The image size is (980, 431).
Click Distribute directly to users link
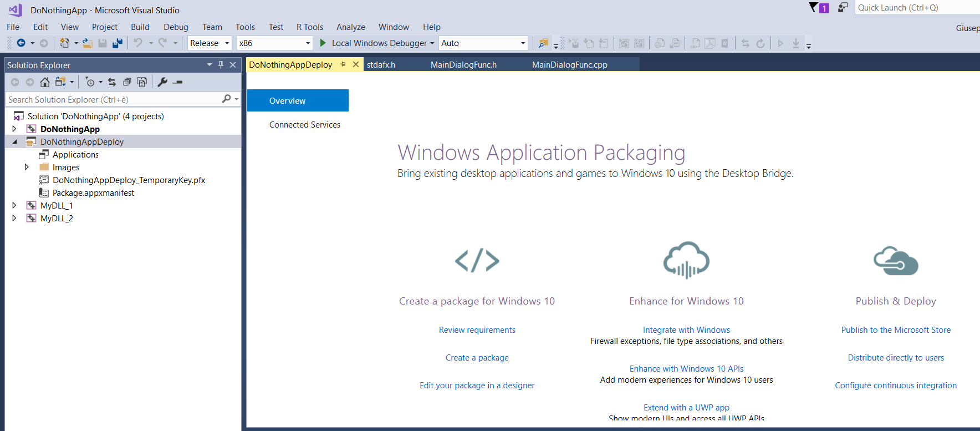[896, 358]
